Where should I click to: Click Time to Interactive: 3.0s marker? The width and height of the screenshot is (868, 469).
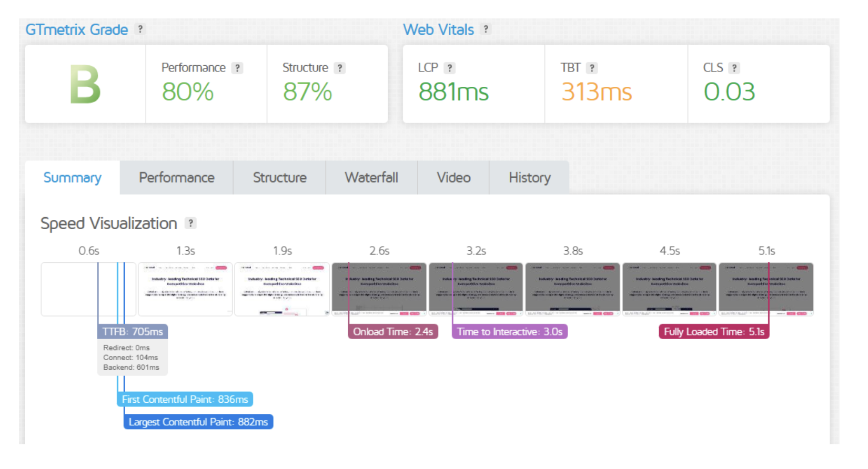tap(510, 332)
